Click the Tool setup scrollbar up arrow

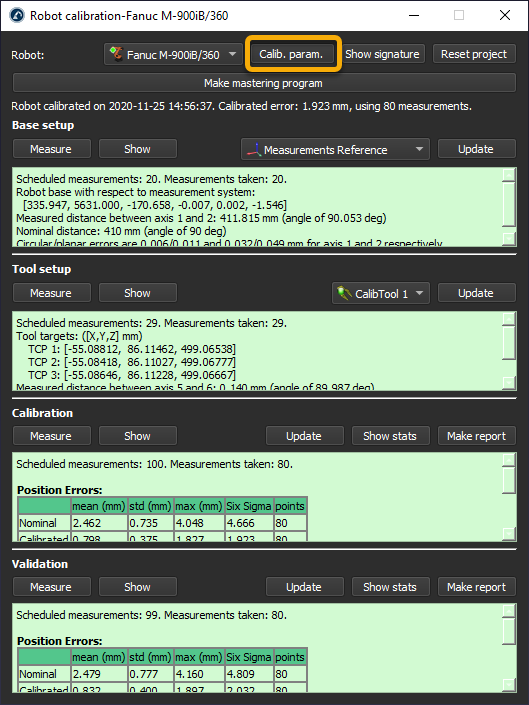(x=508, y=318)
